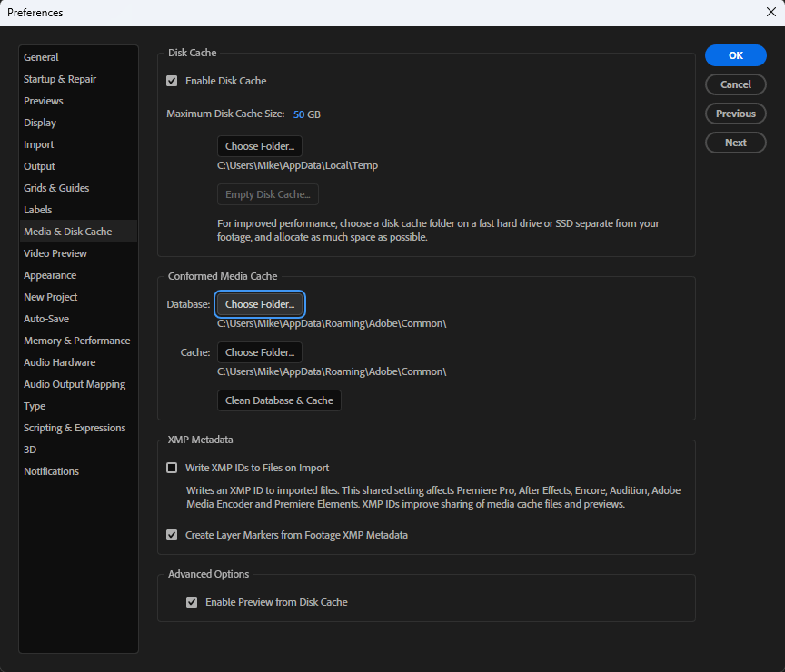Click the Cache folder path text
The height and width of the screenshot is (672, 785).
[332, 371]
